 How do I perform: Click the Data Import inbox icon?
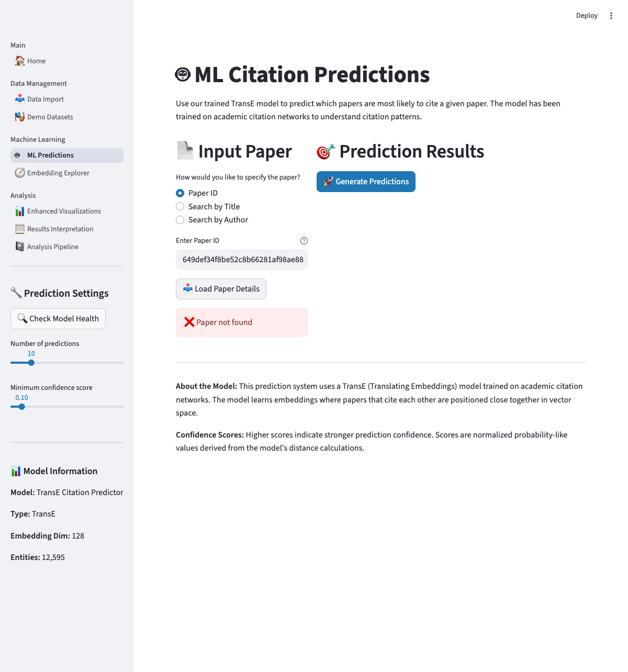tap(20, 99)
